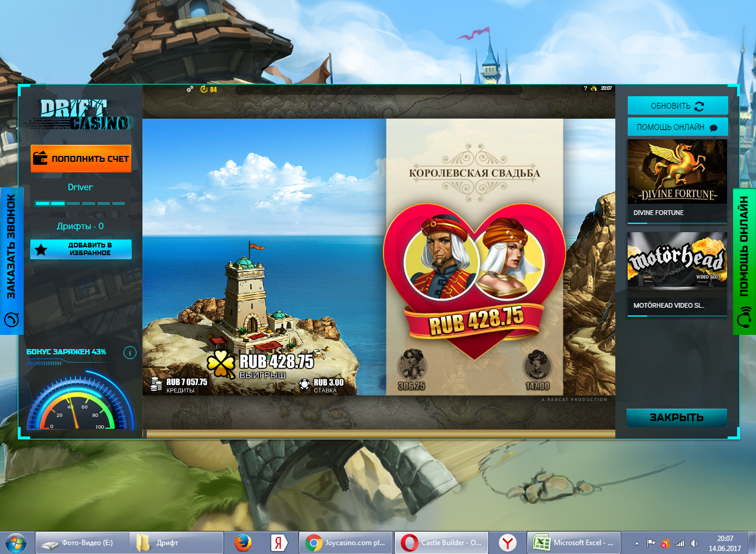Screen dimensions: 756x554
Task: Click the Divine Fortune caption text
Action: coord(658,213)
